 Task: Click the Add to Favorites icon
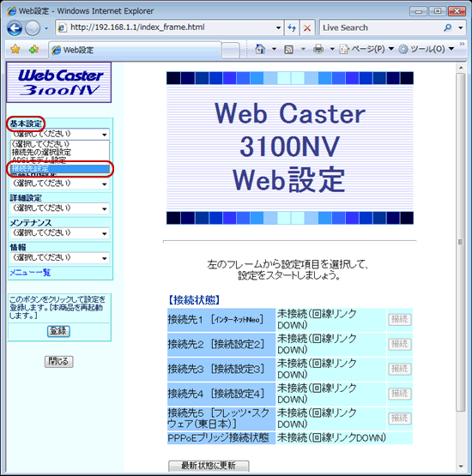pyautogui.click(x=33, y=49)
